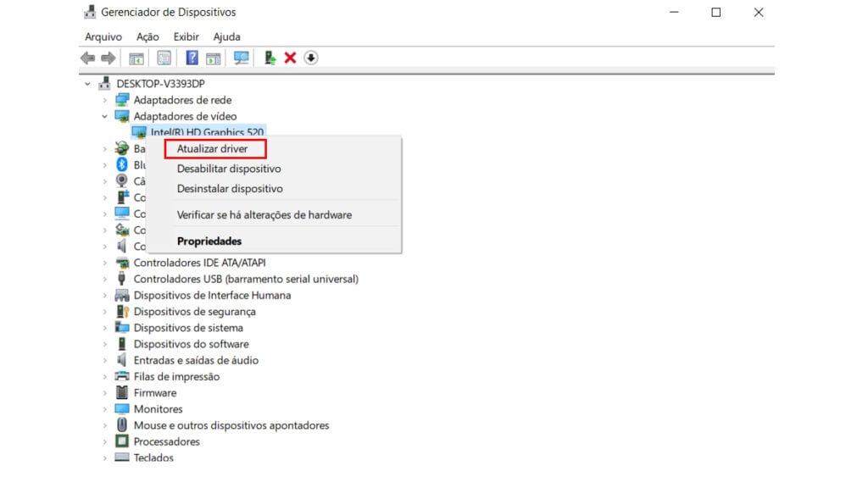The width and height of the screenshot is (868, 488).
Task: Click the circled down-arrow disable device icon
Action: pyautogui.click(x=311, y=58)
